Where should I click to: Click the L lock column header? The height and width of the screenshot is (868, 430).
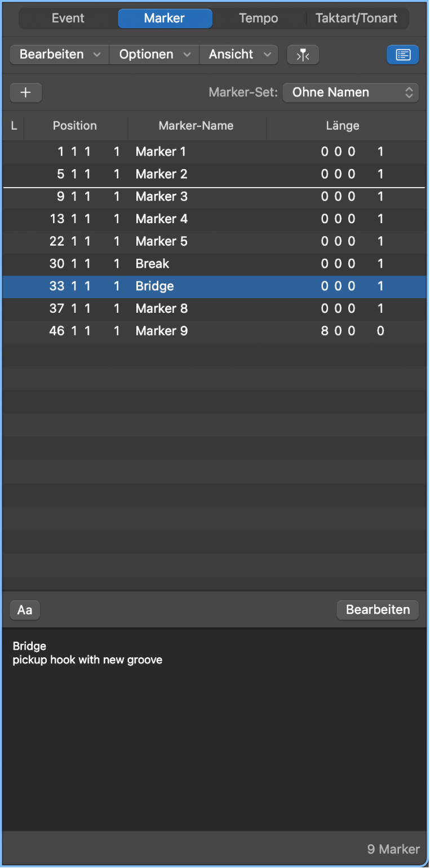coord(14,126)
